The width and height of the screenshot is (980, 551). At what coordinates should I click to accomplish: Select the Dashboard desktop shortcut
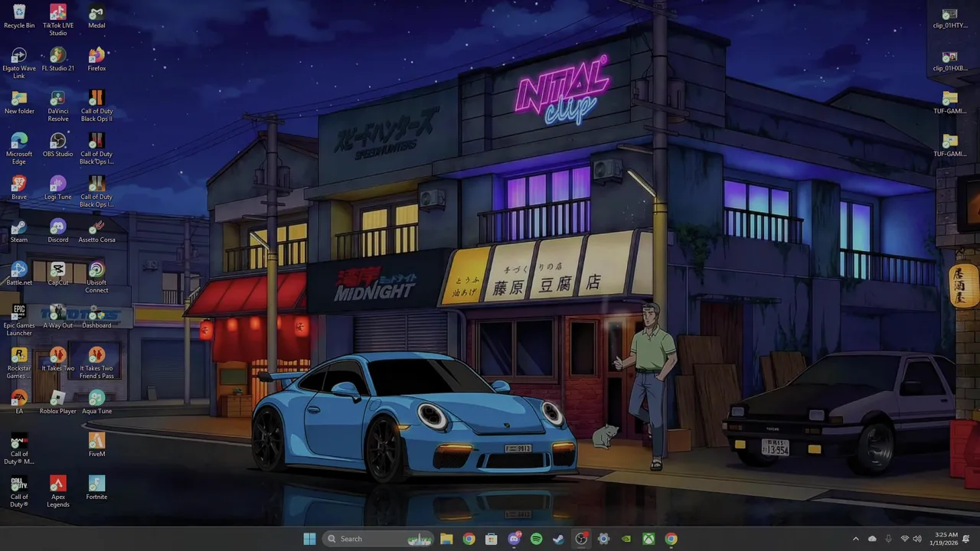[96, 317]
